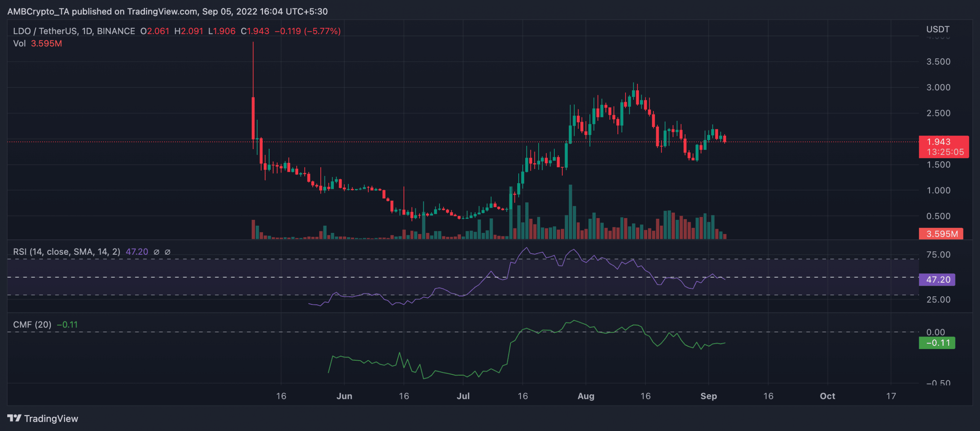Click the high price value H2.091
This screenshot has width=980, height=431.
[189, 31]
